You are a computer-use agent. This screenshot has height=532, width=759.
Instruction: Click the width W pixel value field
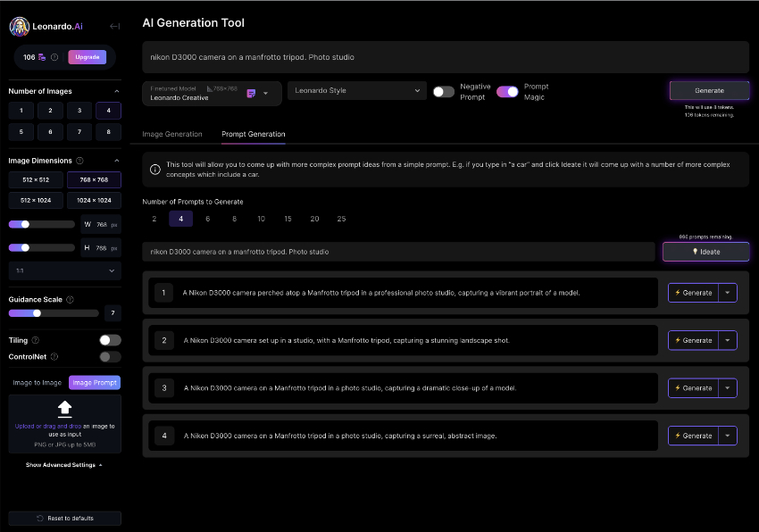pyautogui.click(x=101, y=224)
